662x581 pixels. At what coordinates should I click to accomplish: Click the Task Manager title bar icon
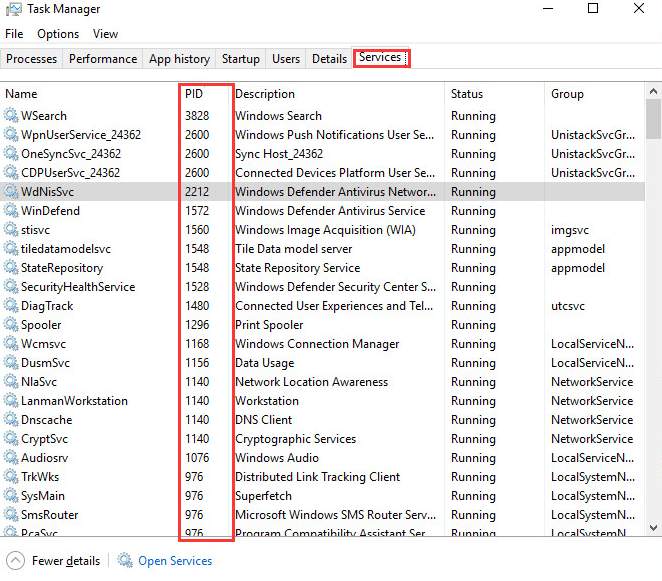13,9
